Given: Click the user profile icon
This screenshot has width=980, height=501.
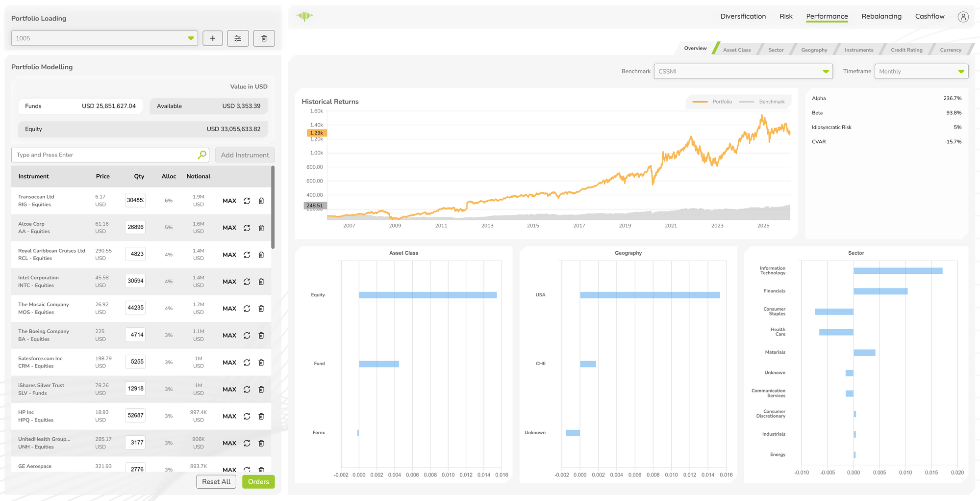Looking at the screenshot, I should (963, 16).
